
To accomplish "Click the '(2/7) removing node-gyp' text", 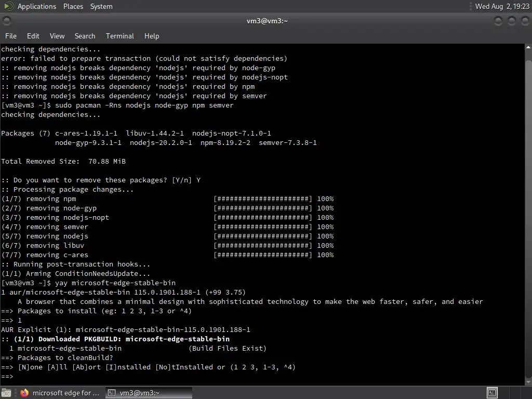I will [49, 208].
